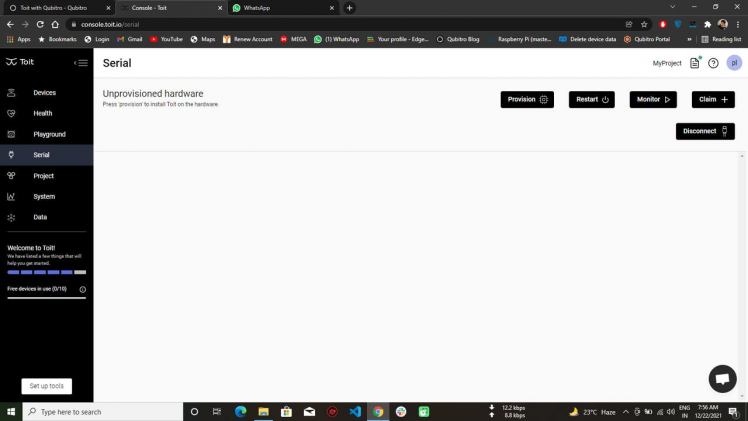Open the Qubitro Portal bookmark
Image resolution: width=748 pixels, height=421 pixels.
(x=647, y=39)
